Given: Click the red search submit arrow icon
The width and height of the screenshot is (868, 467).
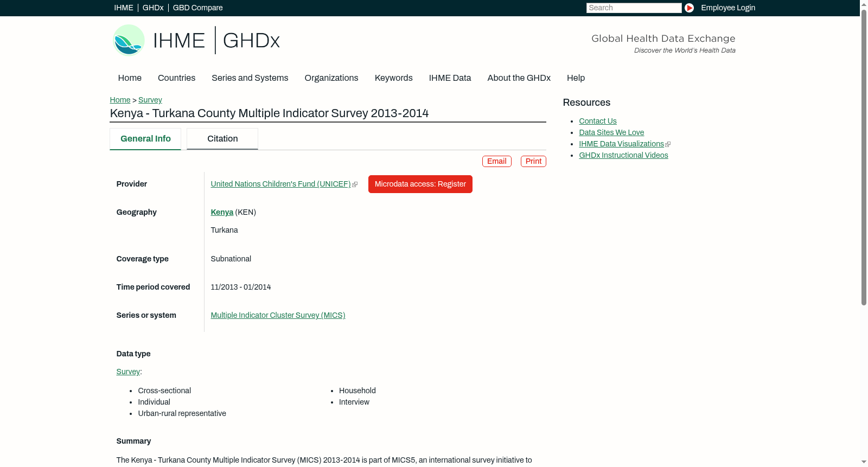Looking at the screenshot, I should click(x=689, y=8).
